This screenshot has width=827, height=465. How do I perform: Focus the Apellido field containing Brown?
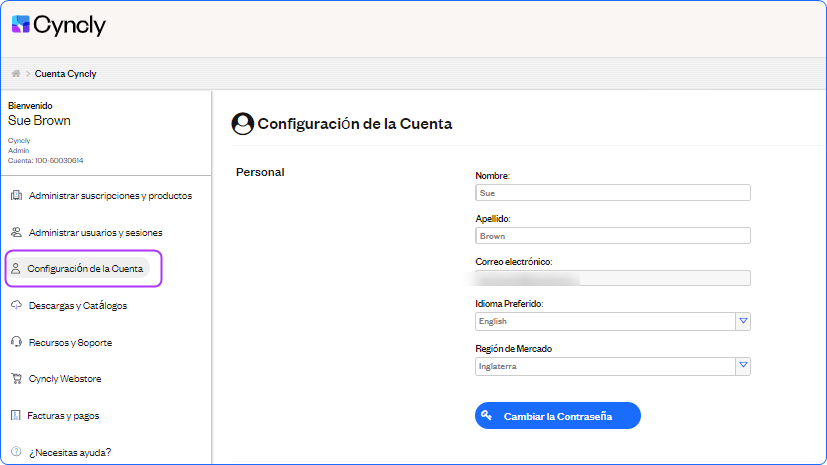coord(613,236)
